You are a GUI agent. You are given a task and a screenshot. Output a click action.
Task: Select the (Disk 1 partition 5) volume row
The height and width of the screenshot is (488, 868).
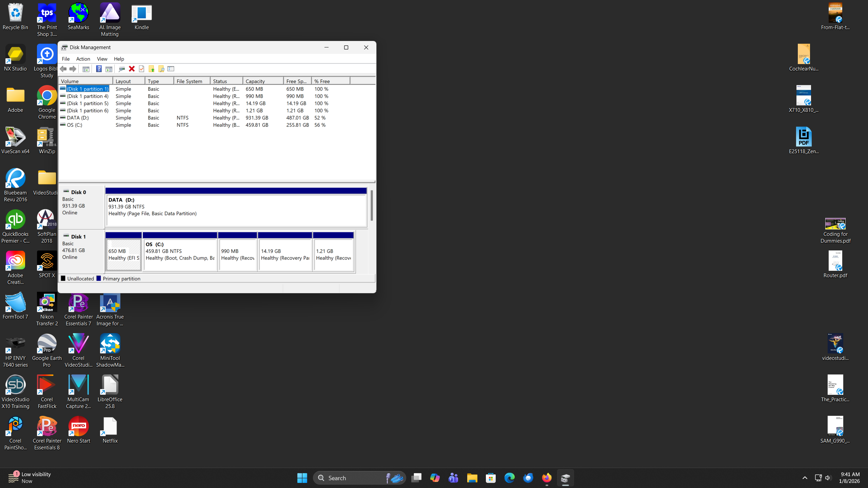pos(217,103)
